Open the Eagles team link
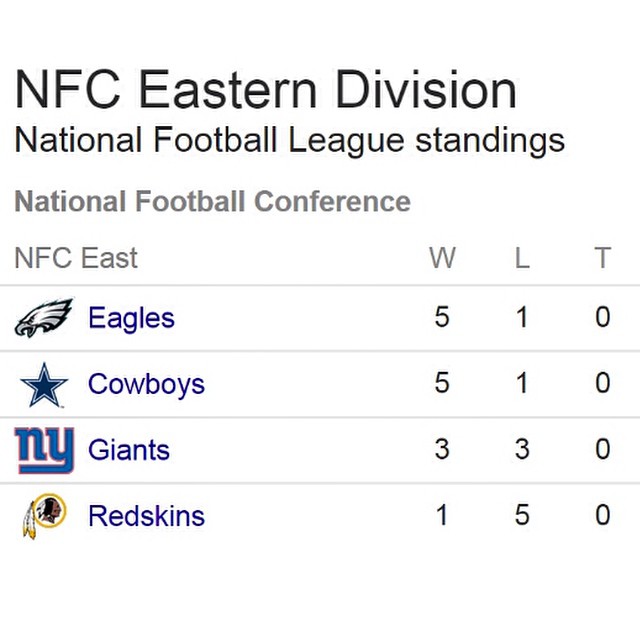This screenshot has height=640, width=640. [x=131, y=319]
